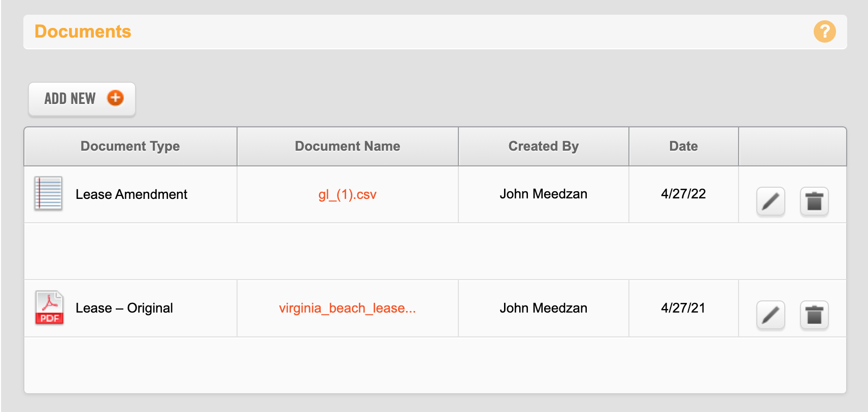Viewport: 868px width, 412px height.
Task: Sort by the Created By column header
Action: 543,146
